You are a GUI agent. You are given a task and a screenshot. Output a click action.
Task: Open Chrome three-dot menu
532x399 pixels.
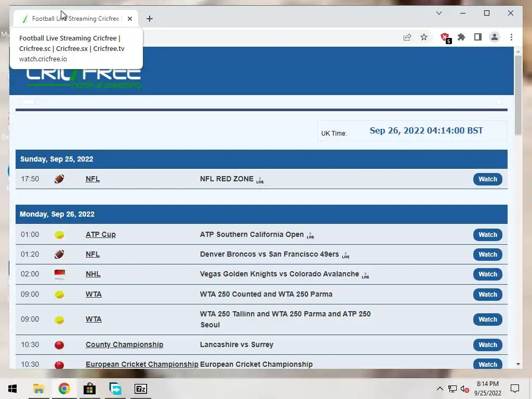tap(511, 37)
